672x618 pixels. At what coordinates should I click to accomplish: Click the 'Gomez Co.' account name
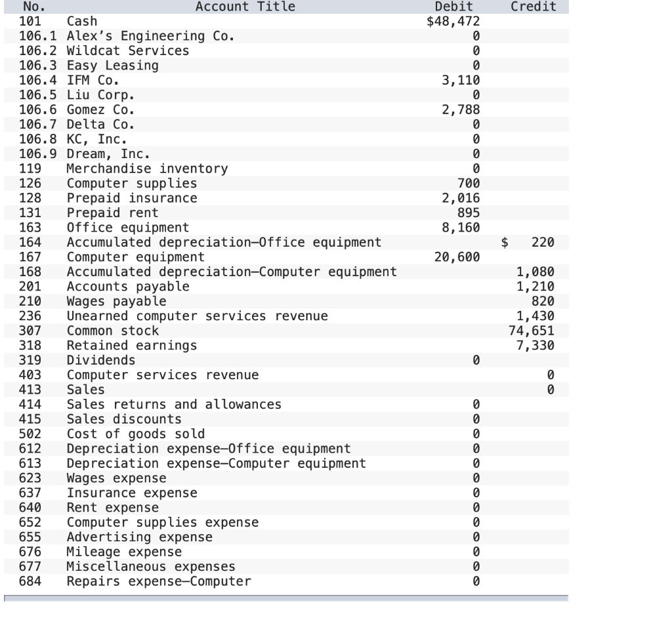(100, 110)
